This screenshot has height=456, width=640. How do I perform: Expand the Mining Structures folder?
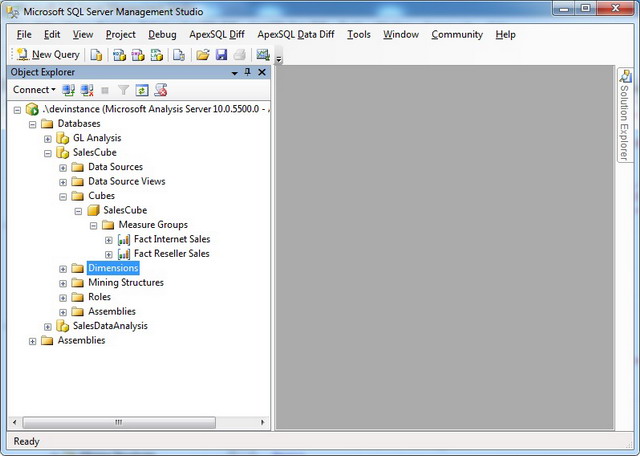point(63,283)
